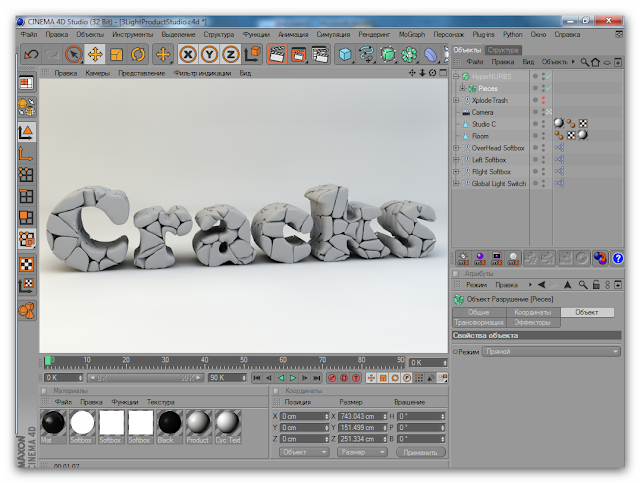Viewport: 640px width, 483px height.
Task: Select the Move tool icon
Action: 96,54
